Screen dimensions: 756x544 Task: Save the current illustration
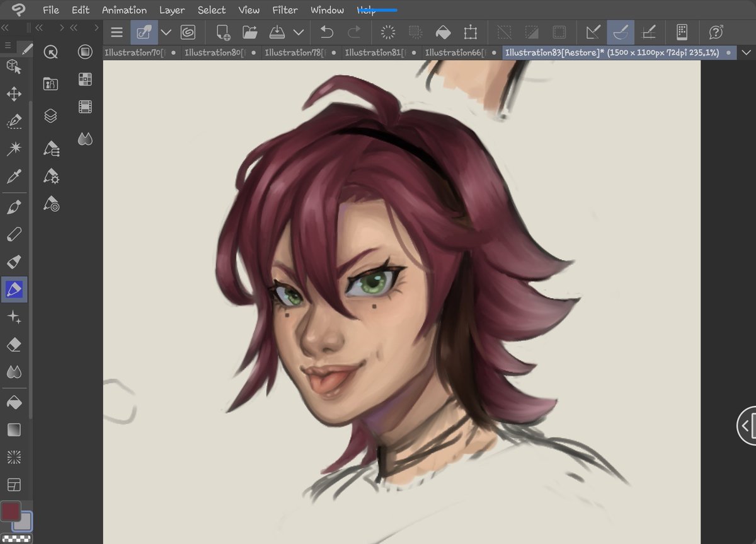point(278,32)
